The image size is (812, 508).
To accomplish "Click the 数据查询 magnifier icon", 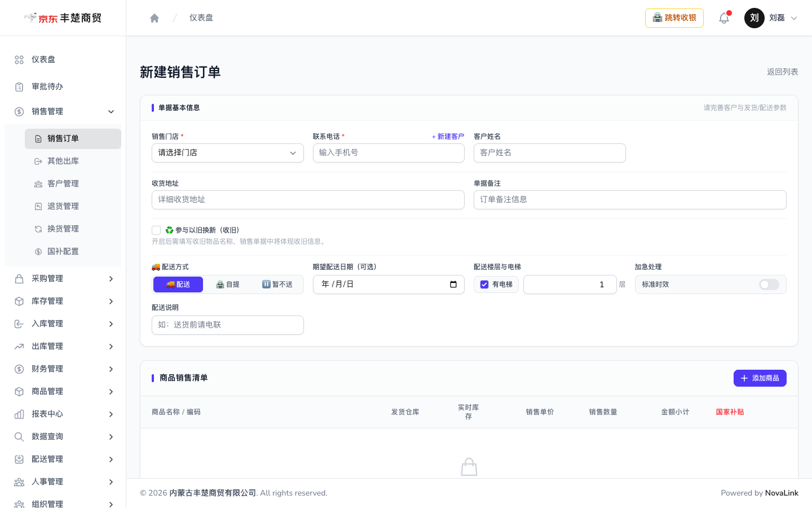I will tap(19, 437).
